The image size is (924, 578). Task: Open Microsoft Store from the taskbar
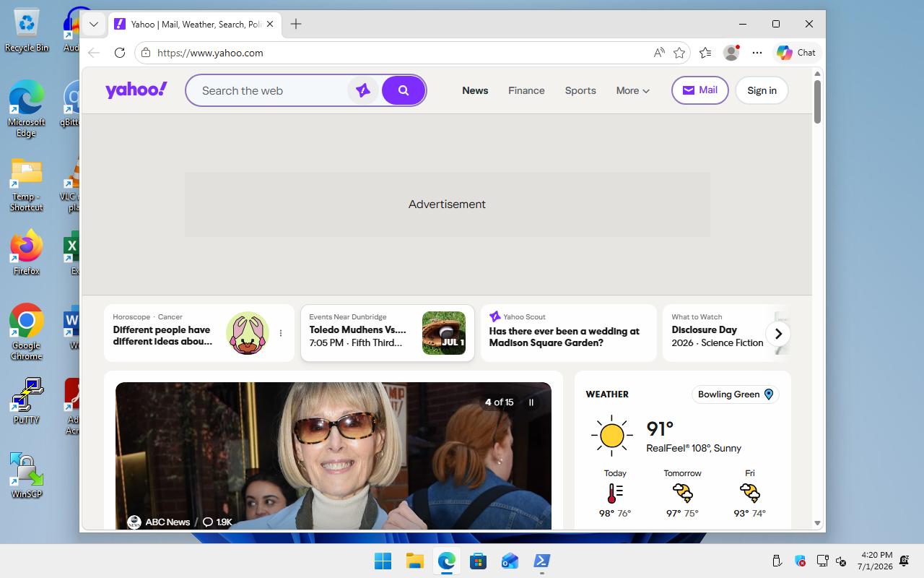click(x=478, y=561)
